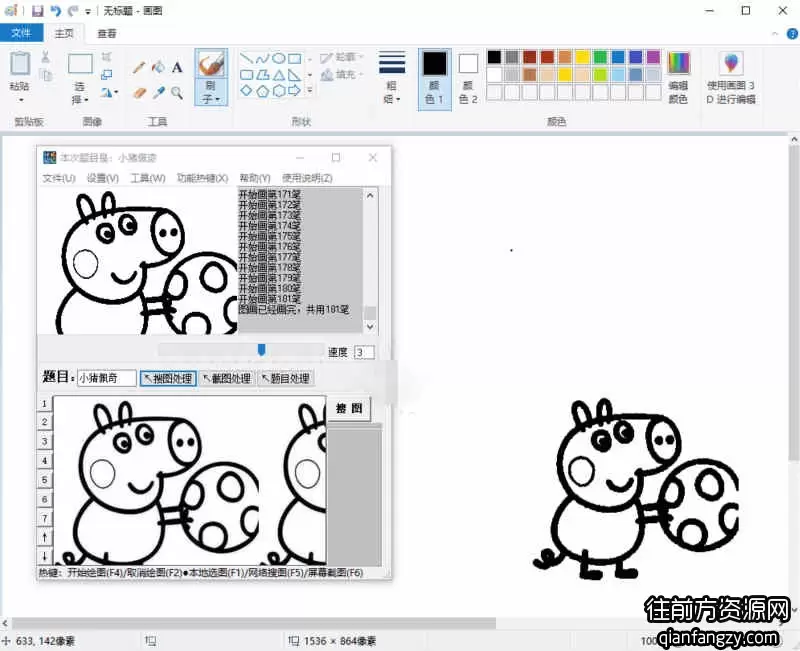This screenshot has width=800, height=651.
Task: Switch to the View ribbon tab
Action: click(107, 34)
